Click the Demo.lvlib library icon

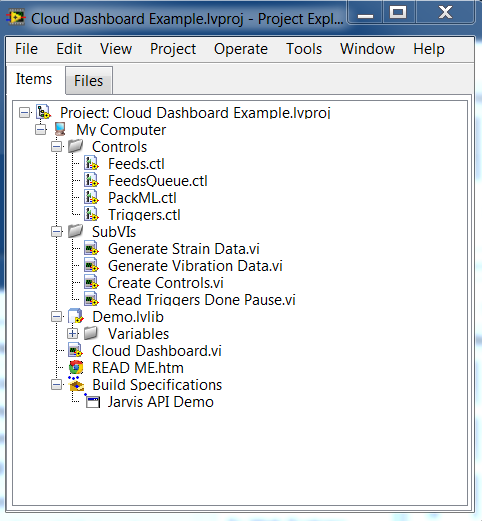[76, 316]
